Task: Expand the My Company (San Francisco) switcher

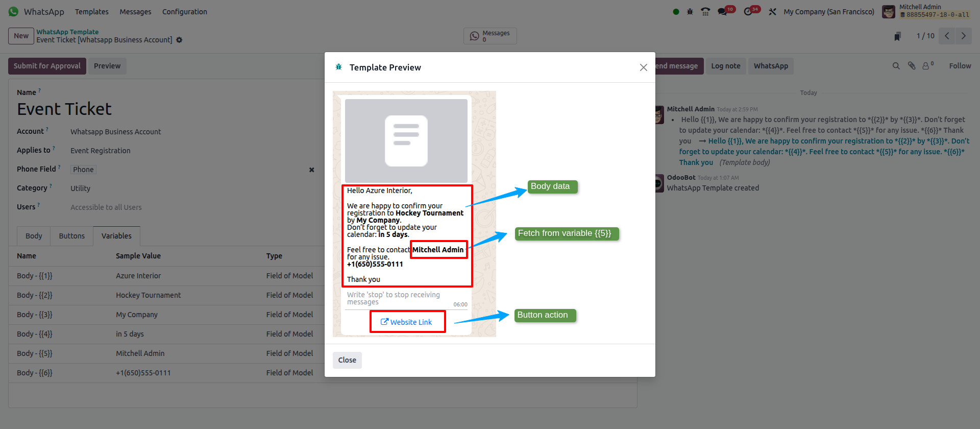Action: click(828, 12)
